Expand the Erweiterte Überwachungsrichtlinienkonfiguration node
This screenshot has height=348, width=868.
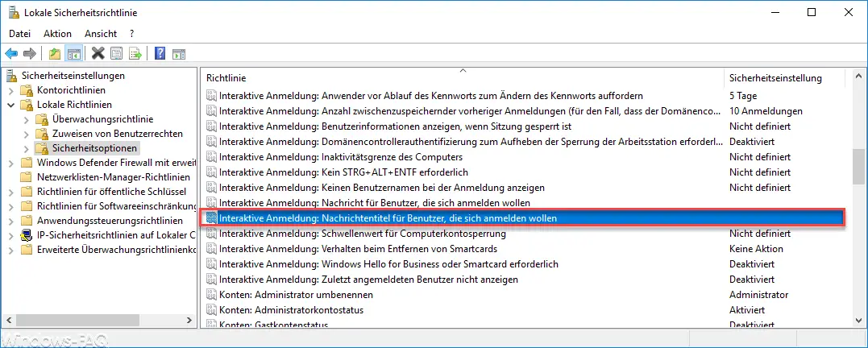coord(11,250)
